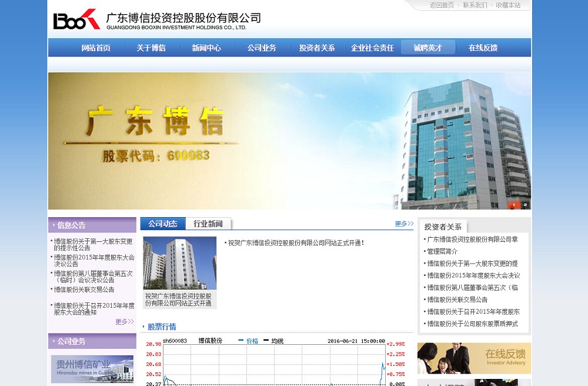Click the 在线反馈 Investor Advisory banner

(475, 358)
